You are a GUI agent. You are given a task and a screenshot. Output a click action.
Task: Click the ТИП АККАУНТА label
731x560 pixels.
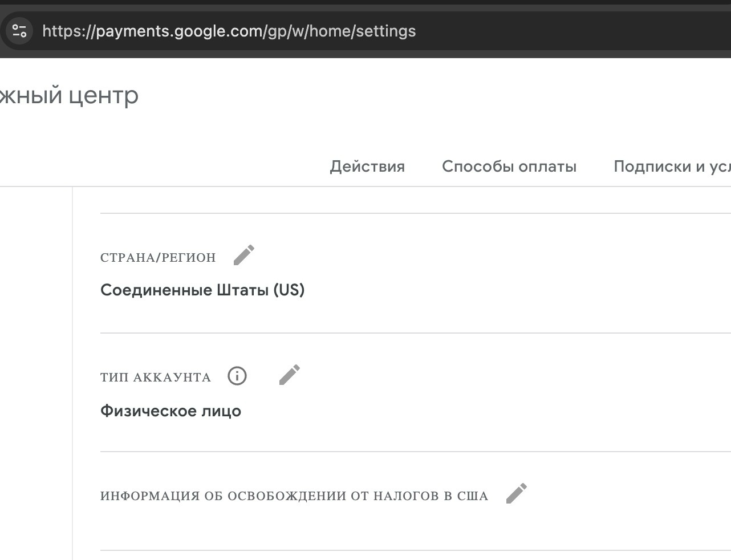coord(156,378)
